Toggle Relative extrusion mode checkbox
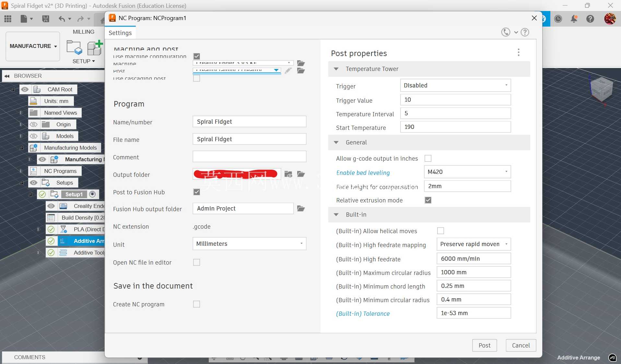The height and width of the screenshot is (364, 621). coord(428,200)
